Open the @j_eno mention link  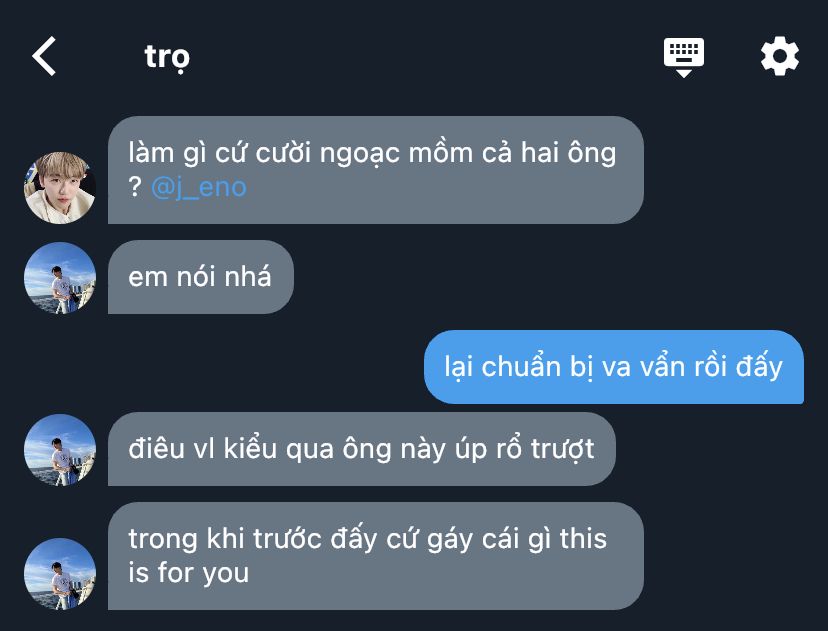pyautogui.click(x=199, y=187)
